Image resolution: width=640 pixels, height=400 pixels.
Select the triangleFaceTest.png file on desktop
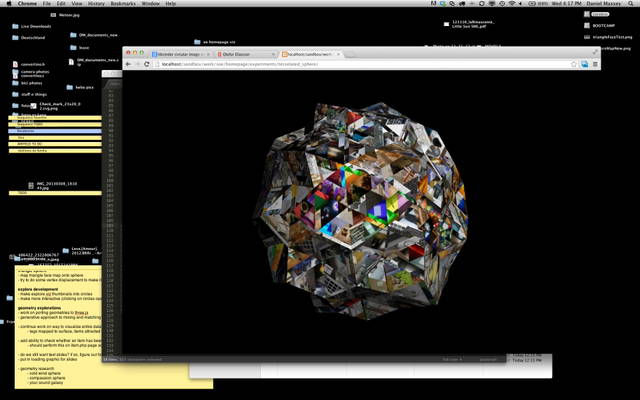[x=608, y=37]
